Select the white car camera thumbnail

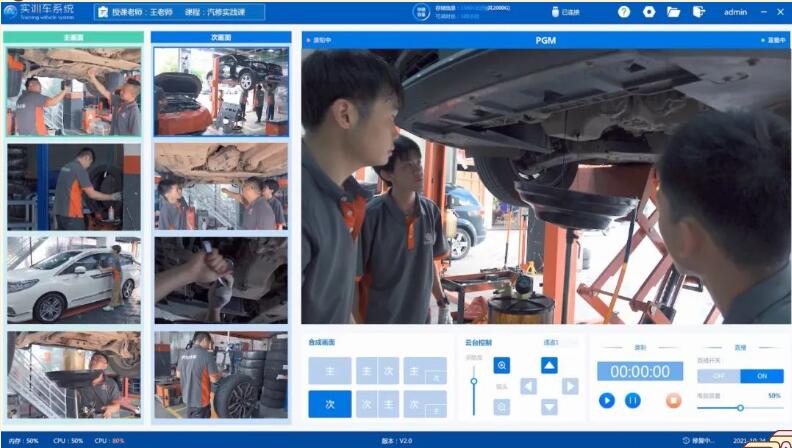click(74, 279)
